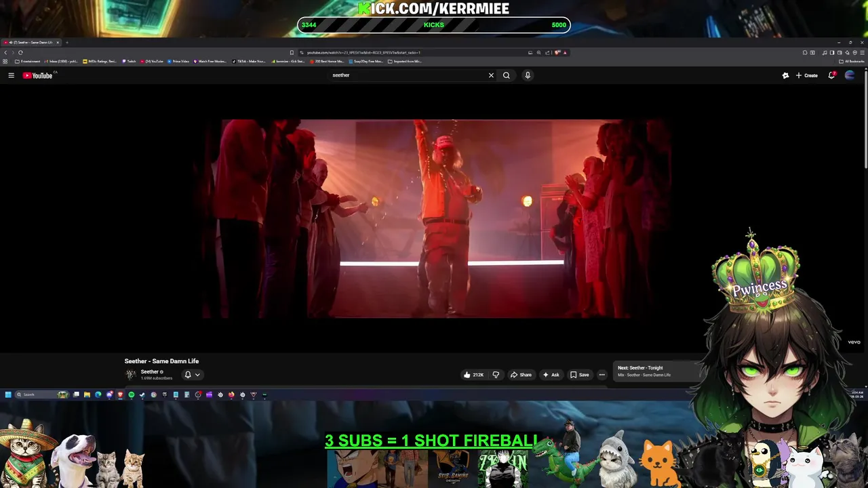The height and width of the screenshot is (488, 868).
Task: Bookmark this page icon in address bar
Action: pyautogui.click(x=292, y=52)
